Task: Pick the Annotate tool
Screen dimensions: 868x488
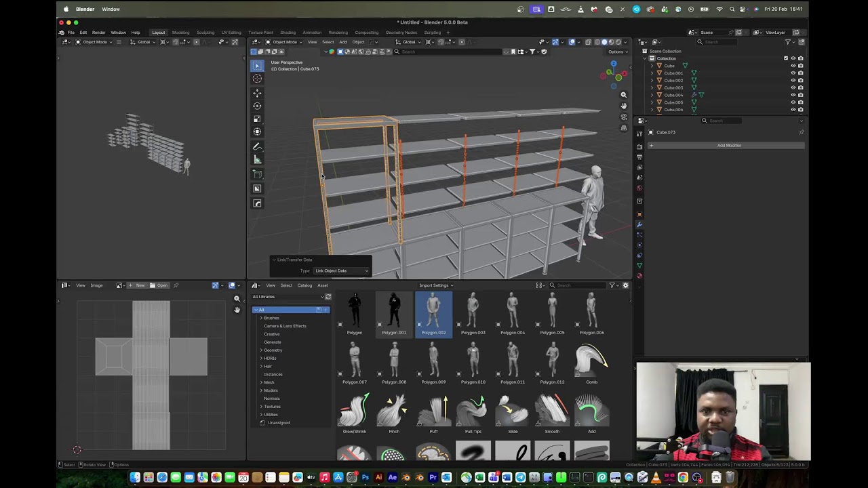Action: click(x=257, y=146)
